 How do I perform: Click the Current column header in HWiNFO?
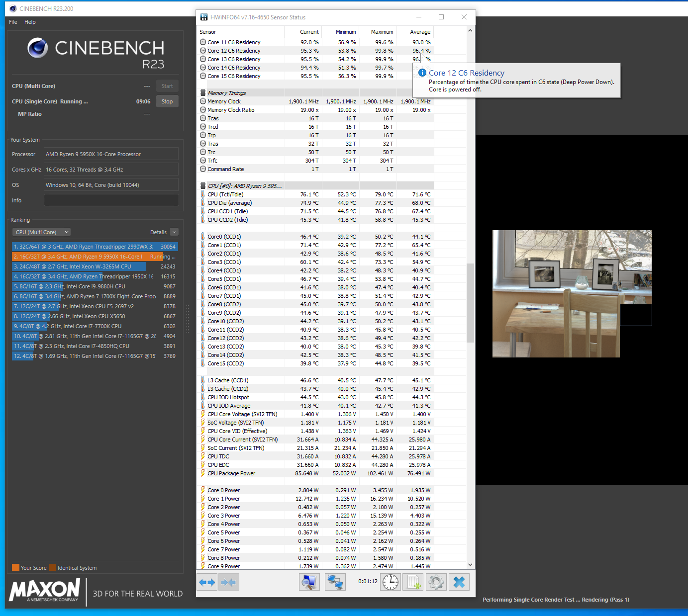click(303, 32)
